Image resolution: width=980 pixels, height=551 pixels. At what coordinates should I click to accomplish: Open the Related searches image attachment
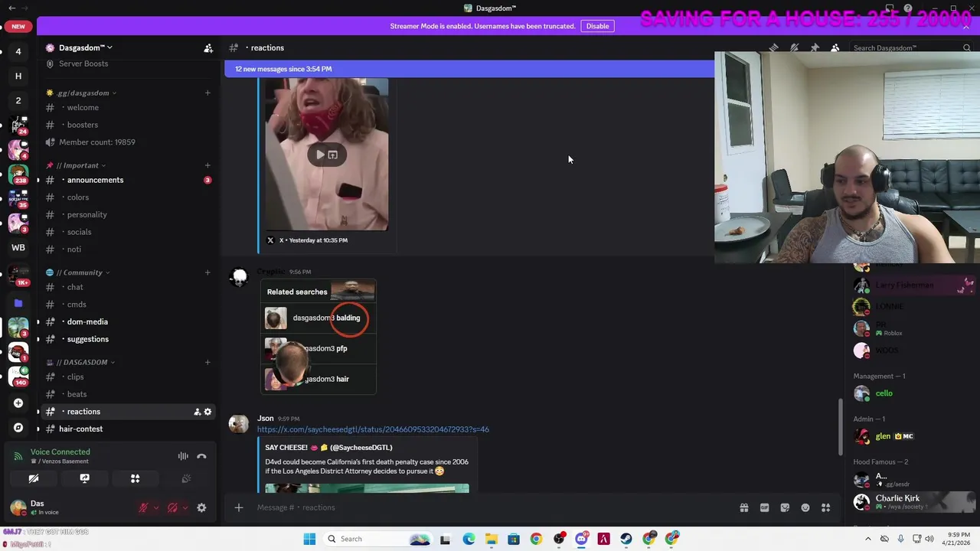[x=319, y=337]
